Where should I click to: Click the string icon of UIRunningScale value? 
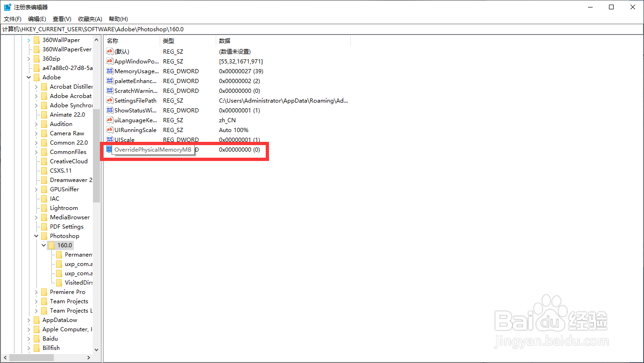(x=110, y=130)
